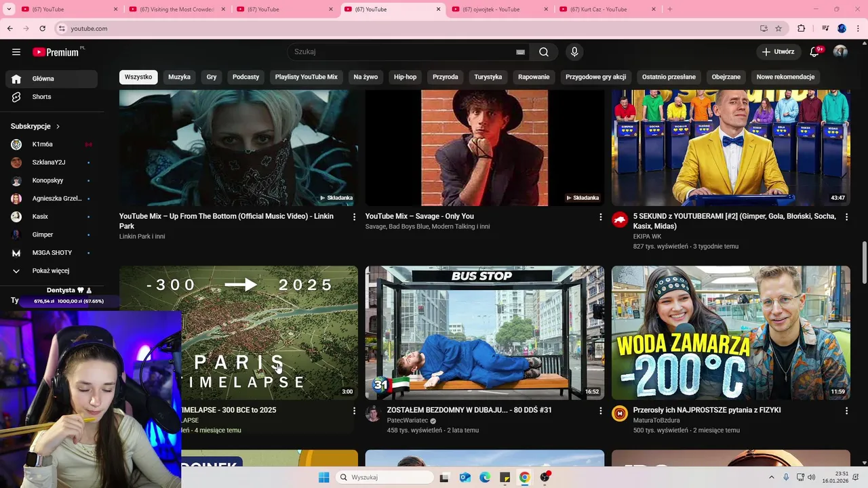The width and height of the screenshot is (868, 488).
Task: Open the YouTube hamburger guide menu
Action: click(16, 52)
